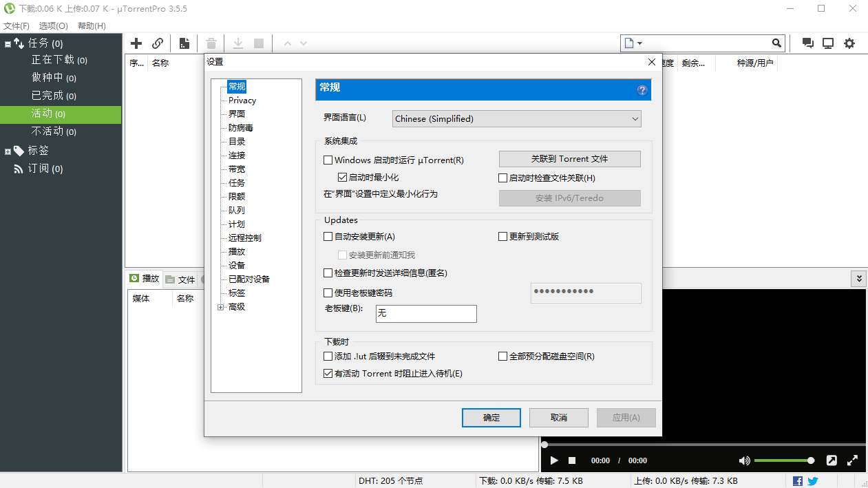Click the Twitter icon in status bar
Viewport: 868px width, 488px height.
click(813, 481)
